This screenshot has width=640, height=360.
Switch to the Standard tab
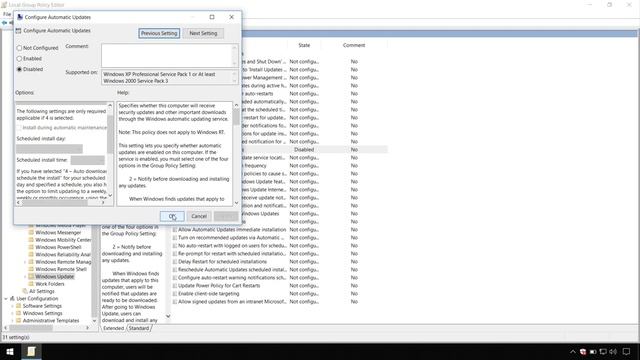[x=139, y=328]
